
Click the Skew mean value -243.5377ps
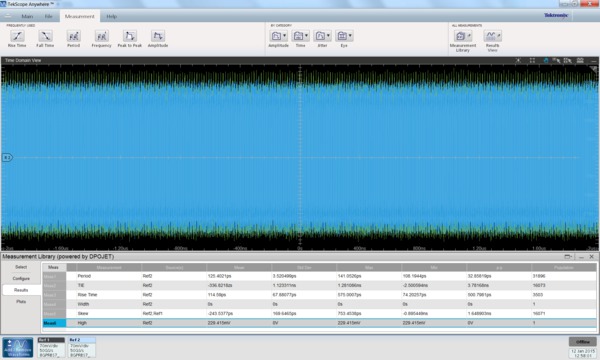(220, 313)
